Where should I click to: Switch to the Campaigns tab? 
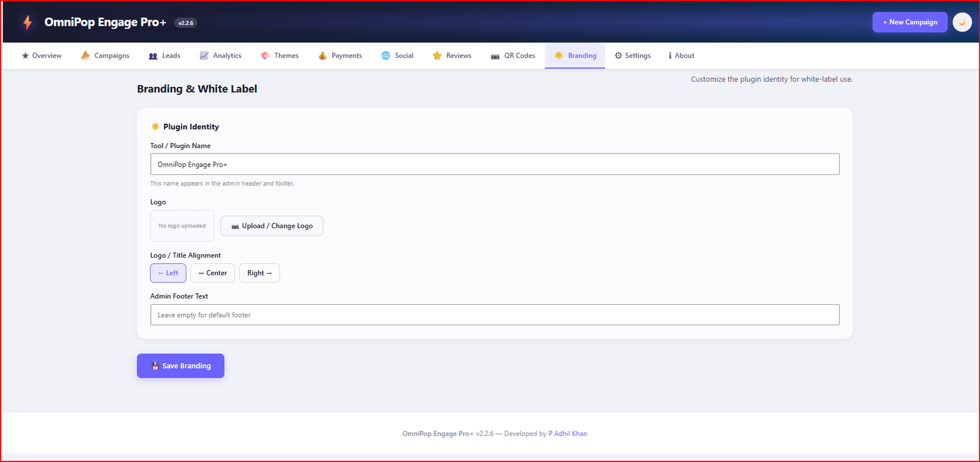[105, 56]
